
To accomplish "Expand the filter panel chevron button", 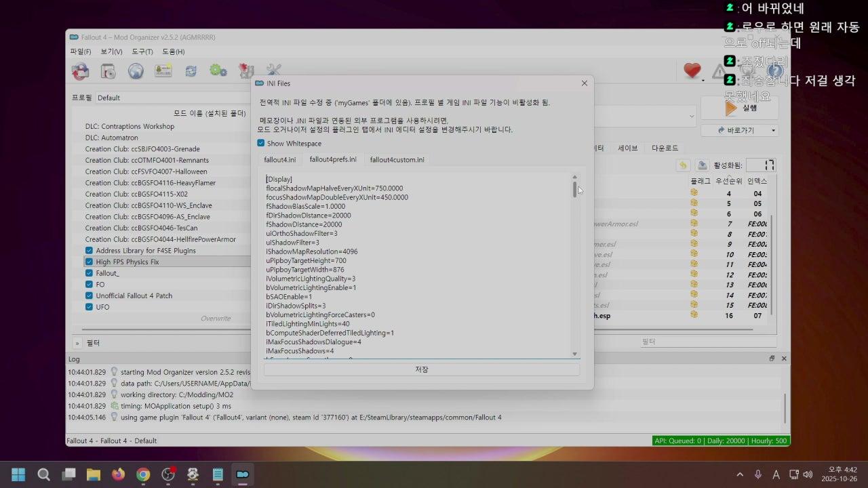I will (x=77, y=343).
